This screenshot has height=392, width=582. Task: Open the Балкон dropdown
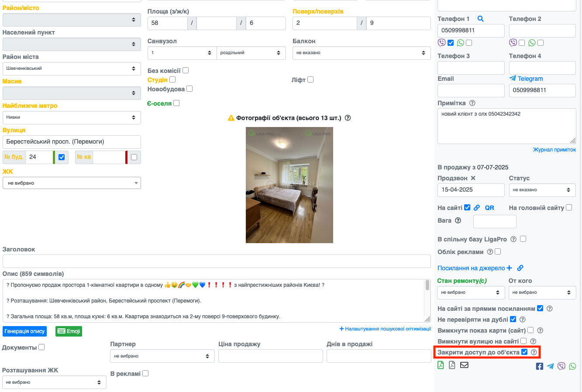(361, 53)
